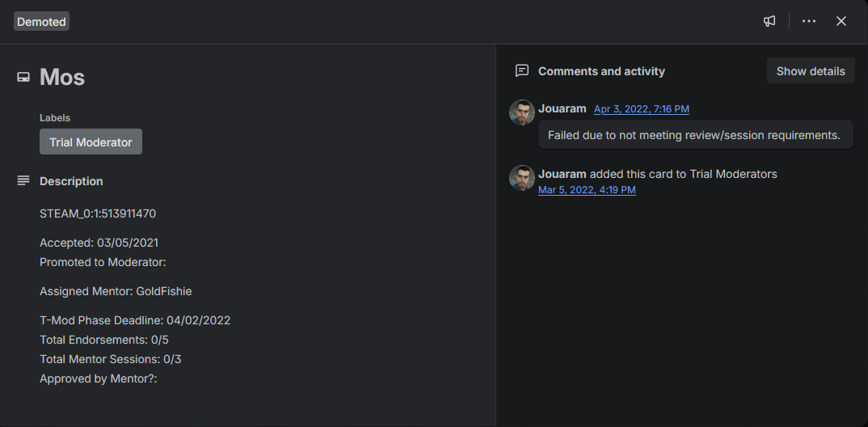The width and height of the screenshot is (868, 427).
Task: Open the Demoted list dropdown
Action: 41,22
